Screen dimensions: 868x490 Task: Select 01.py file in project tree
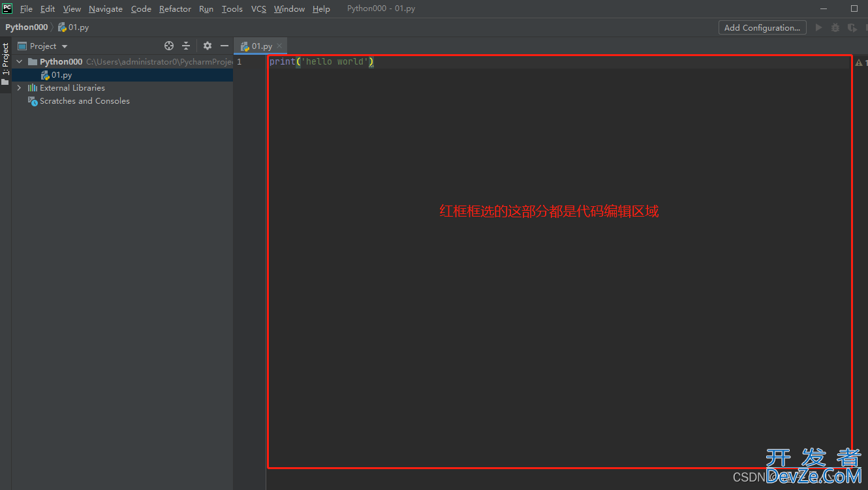click(123, 75)
